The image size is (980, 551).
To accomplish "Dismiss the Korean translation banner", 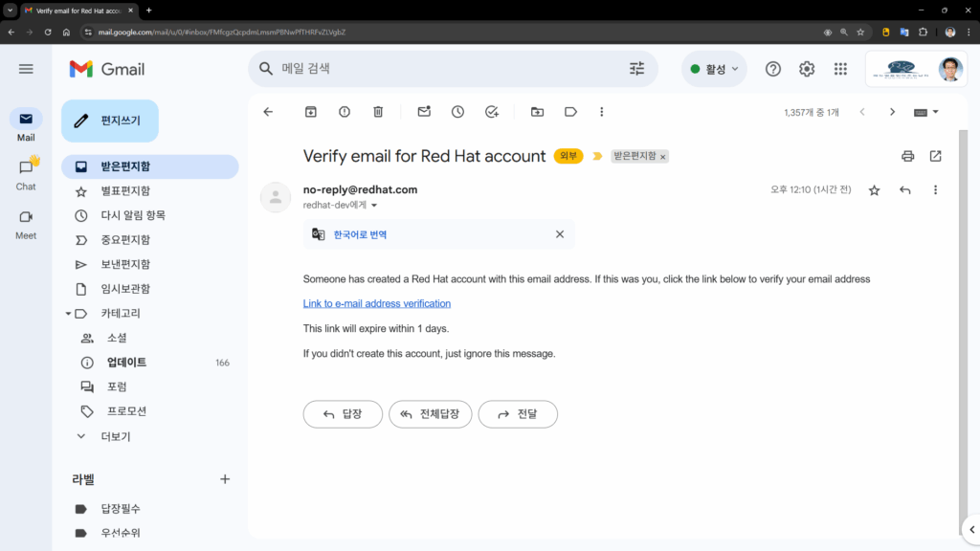I will tap(560, 234).
